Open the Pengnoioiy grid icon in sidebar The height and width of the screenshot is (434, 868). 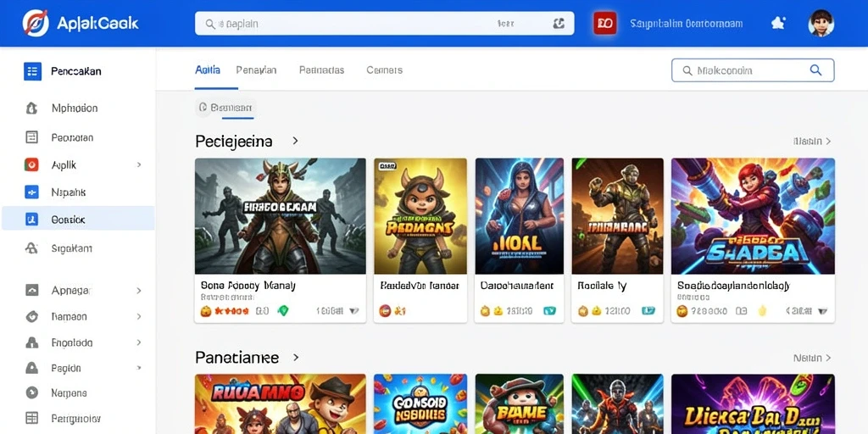click(x=32, y=418)
